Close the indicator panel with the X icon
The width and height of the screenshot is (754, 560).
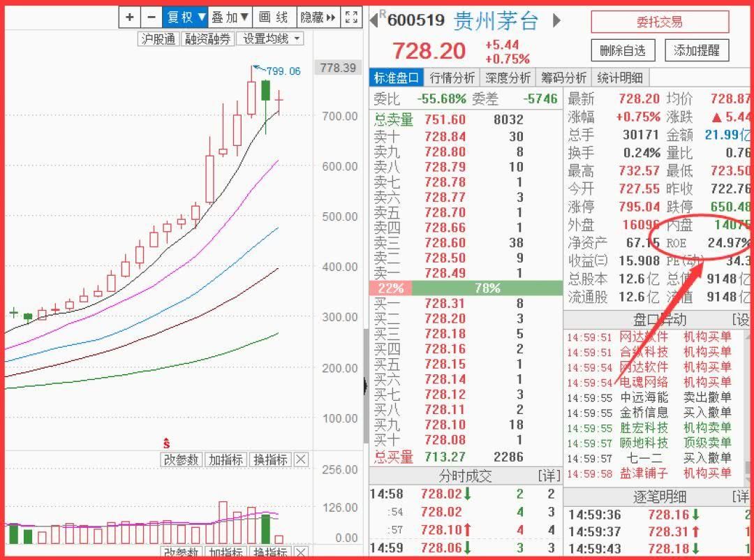point(300,460)
